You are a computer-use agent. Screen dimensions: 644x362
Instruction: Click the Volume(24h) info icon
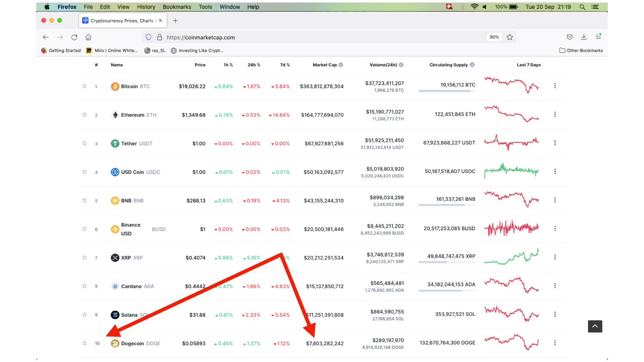(x=401, y=65)
